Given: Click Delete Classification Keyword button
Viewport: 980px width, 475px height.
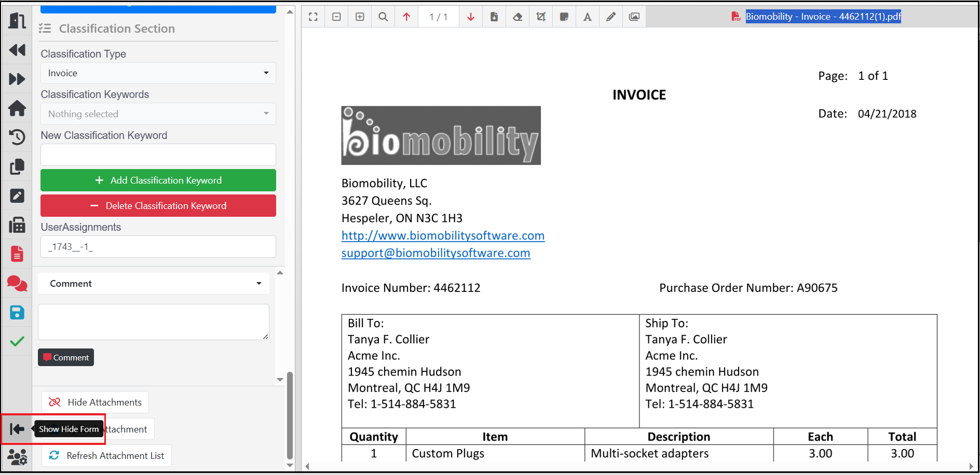Looking at the screenshot, I should tap(158, 205).
